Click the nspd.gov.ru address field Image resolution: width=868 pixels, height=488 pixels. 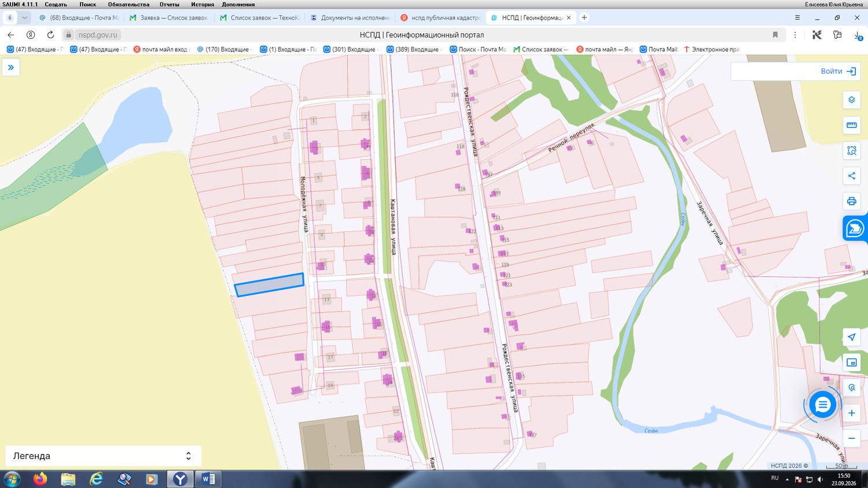pos(97,35)
